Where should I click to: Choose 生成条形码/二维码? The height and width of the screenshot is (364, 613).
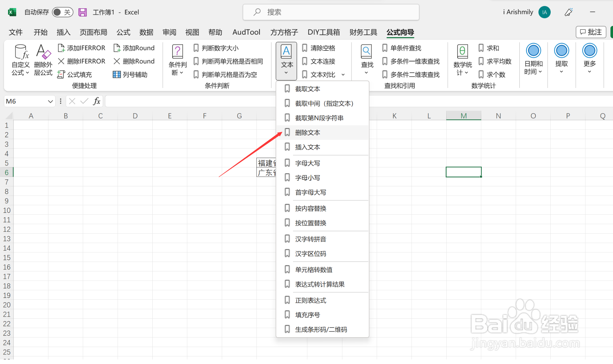tap(323, 329)
